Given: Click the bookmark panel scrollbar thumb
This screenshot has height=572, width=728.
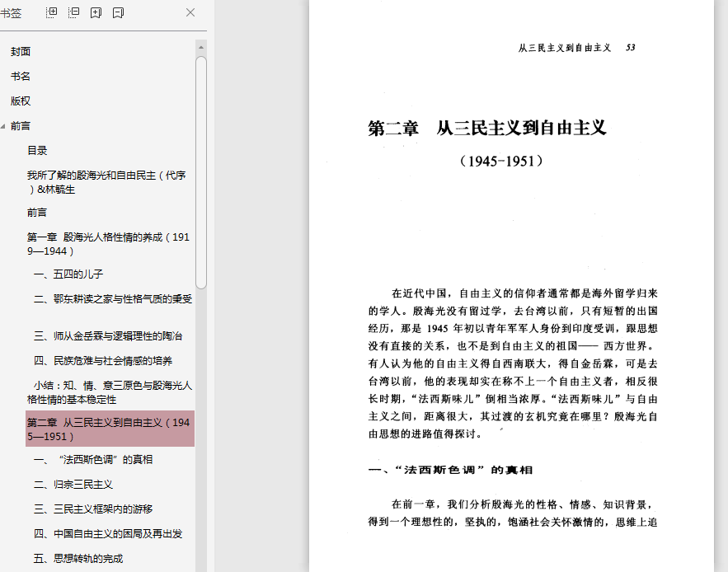Looking at the screenshot, I should [x=201, y=173].
